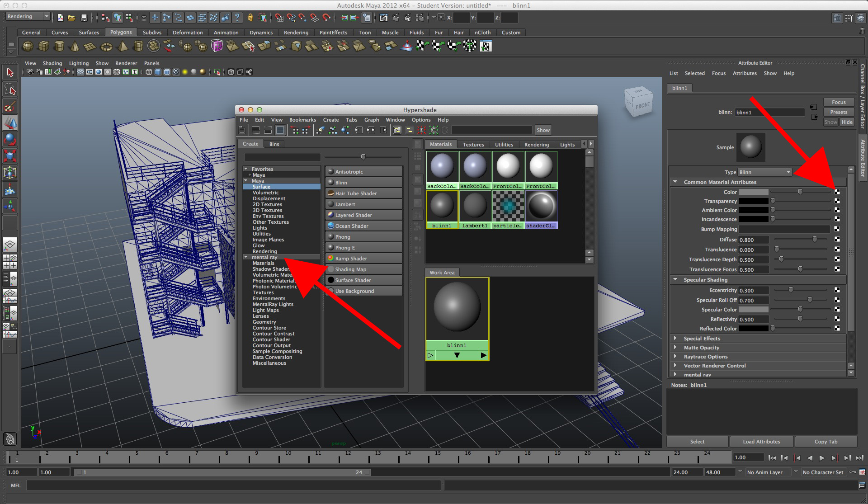
Task: Toggle the Create bar on/off in Hypershade
Action: coord(242,130)
